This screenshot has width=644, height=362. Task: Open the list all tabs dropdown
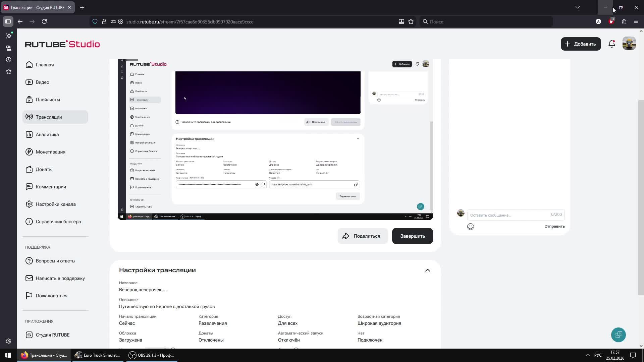pyautogui.click(x=577, y=7)
